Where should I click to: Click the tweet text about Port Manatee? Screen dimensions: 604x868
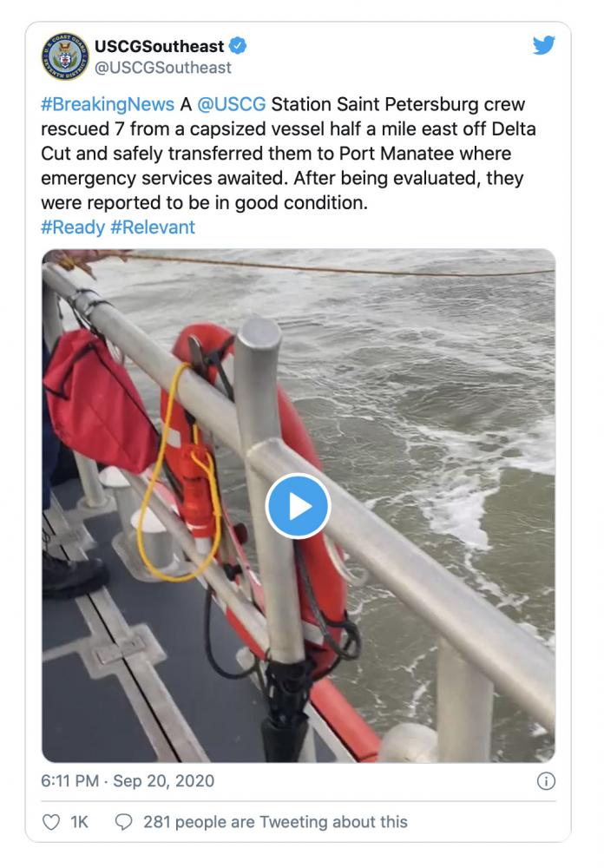tap(288, 154)
